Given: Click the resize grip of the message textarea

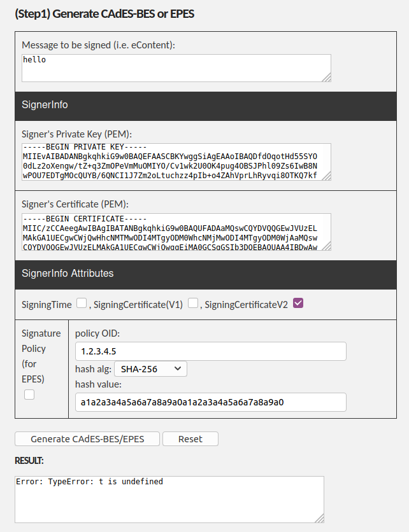Looking at the screenshot, I should click(327, 78).
